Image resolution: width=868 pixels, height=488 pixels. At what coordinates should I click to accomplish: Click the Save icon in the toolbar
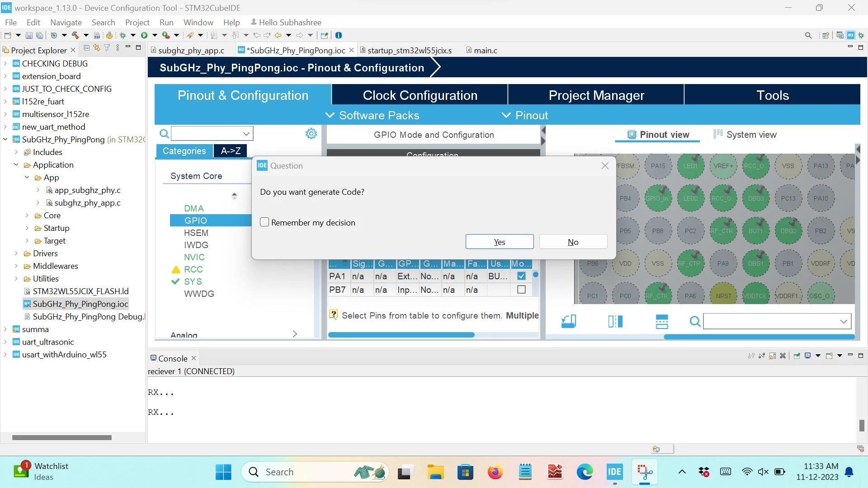29,35
